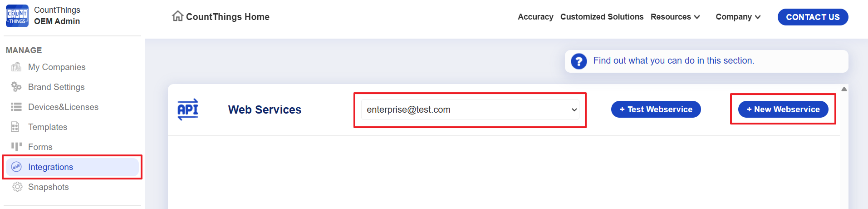Open Customized Solutions page
The height and width of the screenshot is (209, 868).
[602, 17]
